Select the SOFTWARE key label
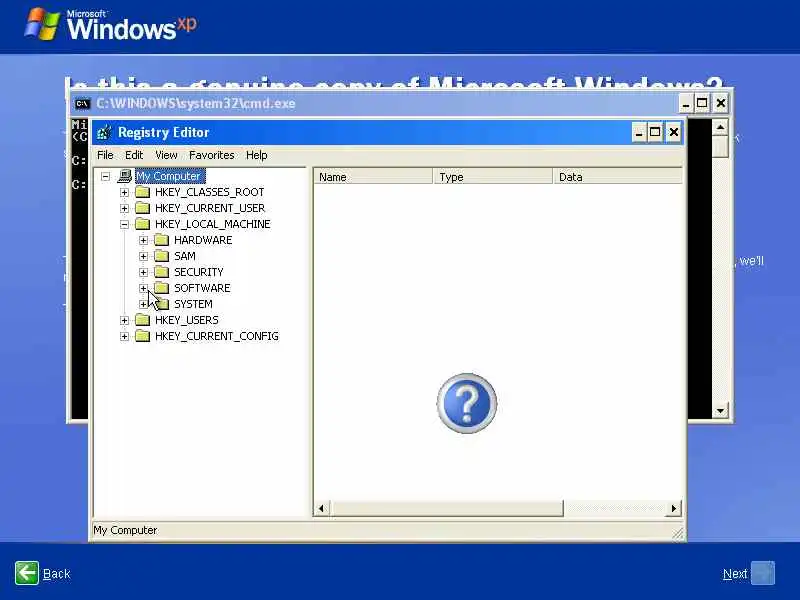800x600 pixels. point(202,288)
